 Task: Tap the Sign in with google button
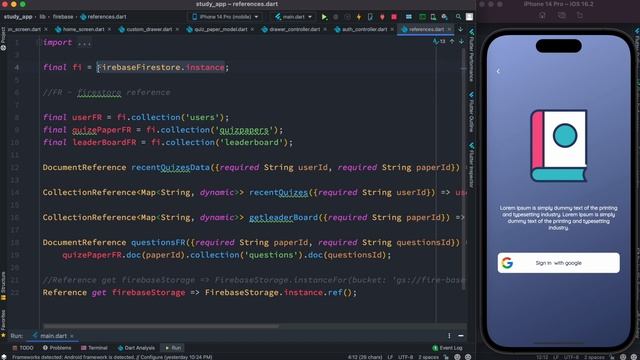[558, 263]
